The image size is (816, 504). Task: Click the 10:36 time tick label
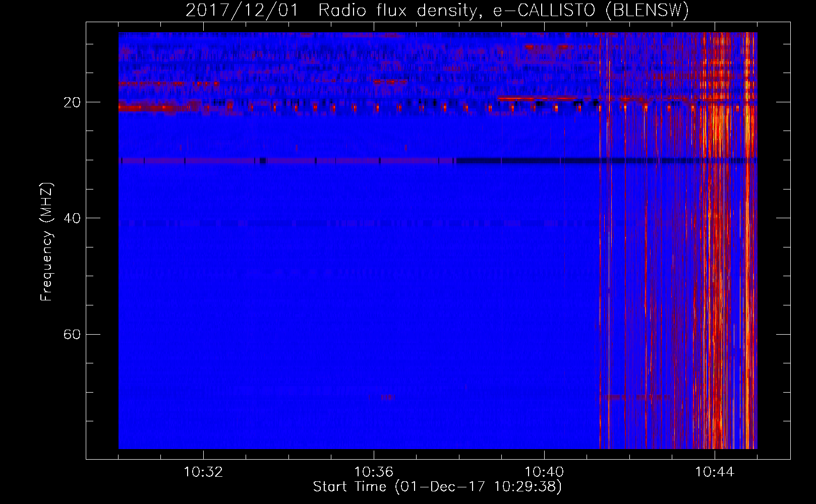(374, 472)
